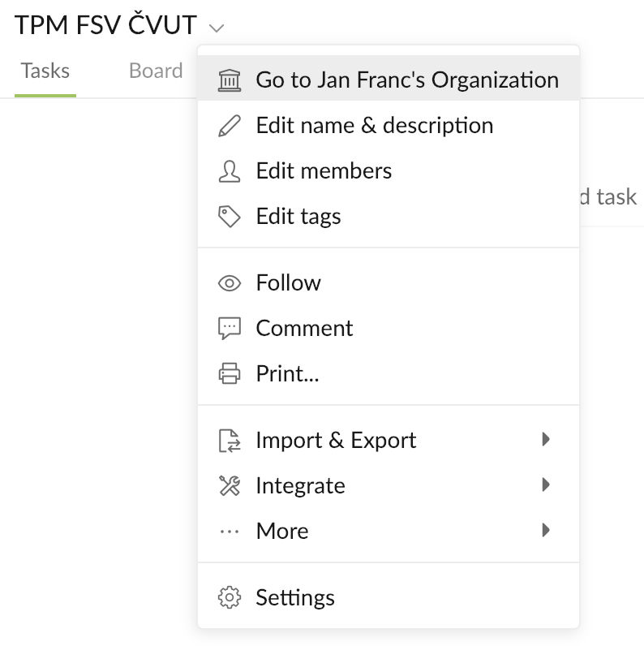Click the speech bubble comment icon
Screen dimensions: 644x646
click(x=230, y=329)
